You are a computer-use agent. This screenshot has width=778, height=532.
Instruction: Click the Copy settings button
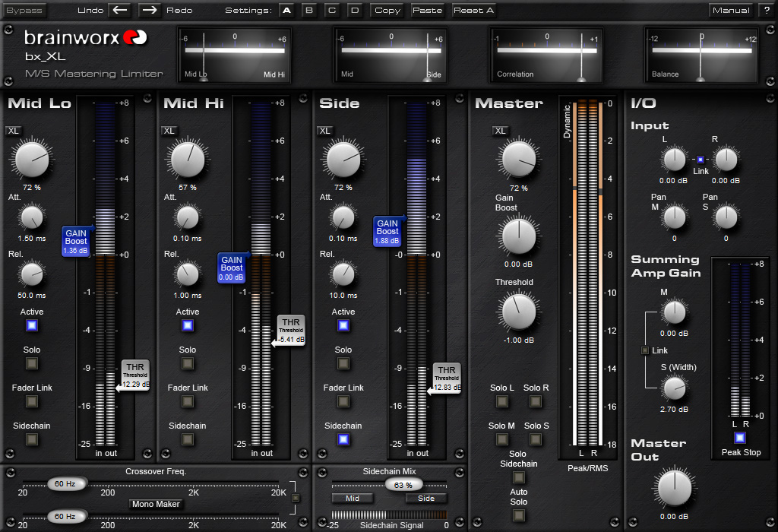coord(387,11)
